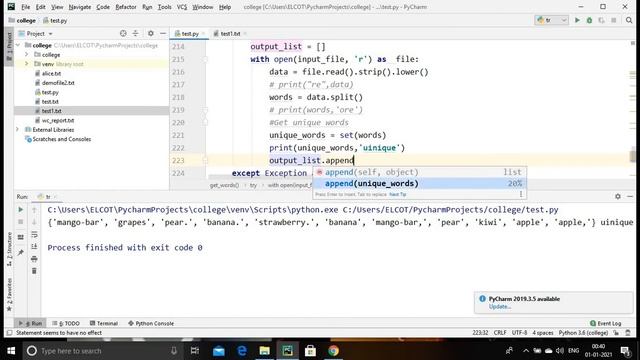Click the stop icon in top toolbar
This screenshot has width=640, height=360.
(613, 20)
